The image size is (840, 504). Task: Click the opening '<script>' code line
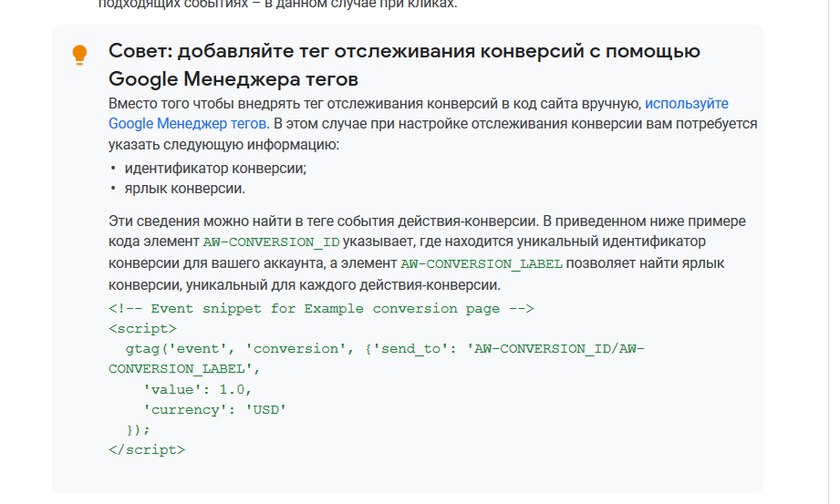pos(142,328)
